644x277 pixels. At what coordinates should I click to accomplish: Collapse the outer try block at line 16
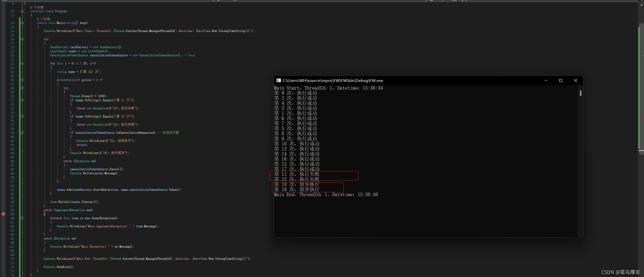(22, 39)
